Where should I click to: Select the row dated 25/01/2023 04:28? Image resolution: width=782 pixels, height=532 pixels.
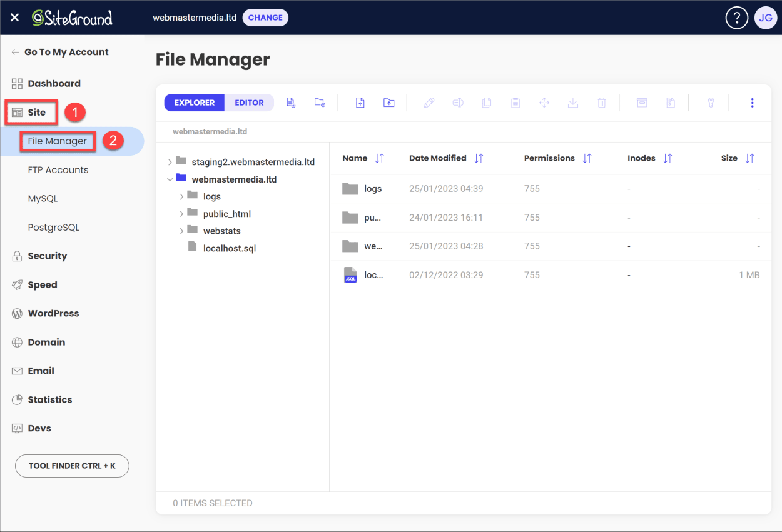point(551,246)
